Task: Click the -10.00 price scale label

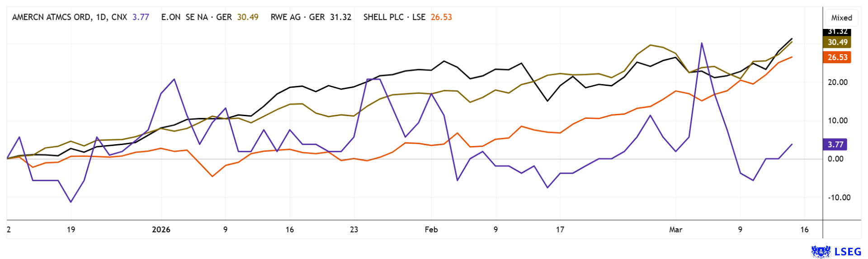Action: 839,198
